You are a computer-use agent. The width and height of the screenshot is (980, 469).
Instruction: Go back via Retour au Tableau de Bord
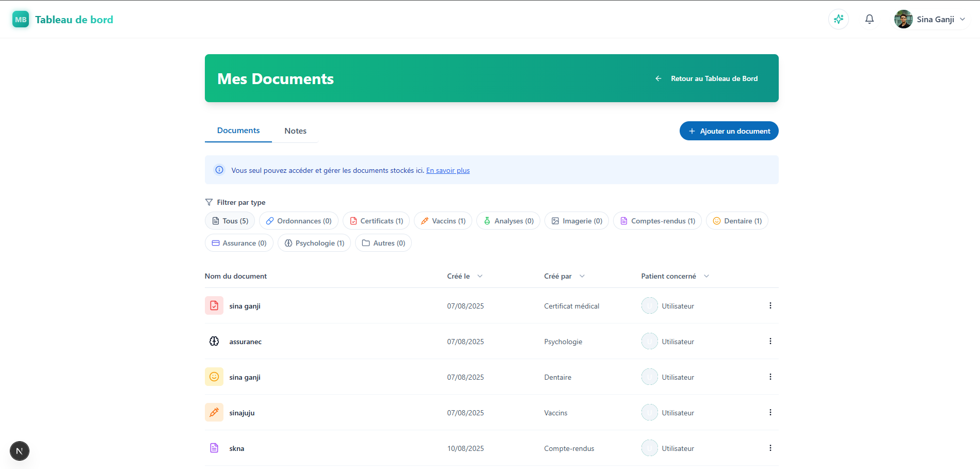click(706, 78)
